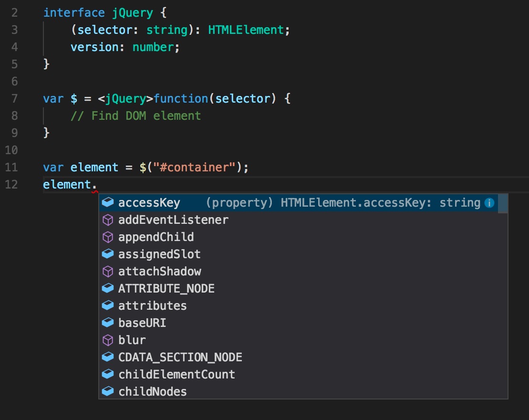Pick the attributes completion item
529x420 pixels.
(299, 305)
